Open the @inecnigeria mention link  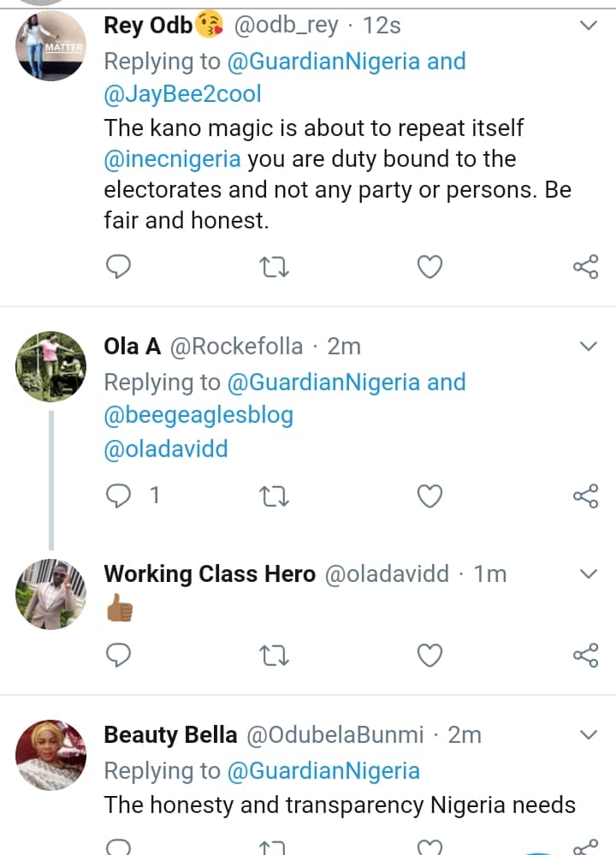point(172,159)
